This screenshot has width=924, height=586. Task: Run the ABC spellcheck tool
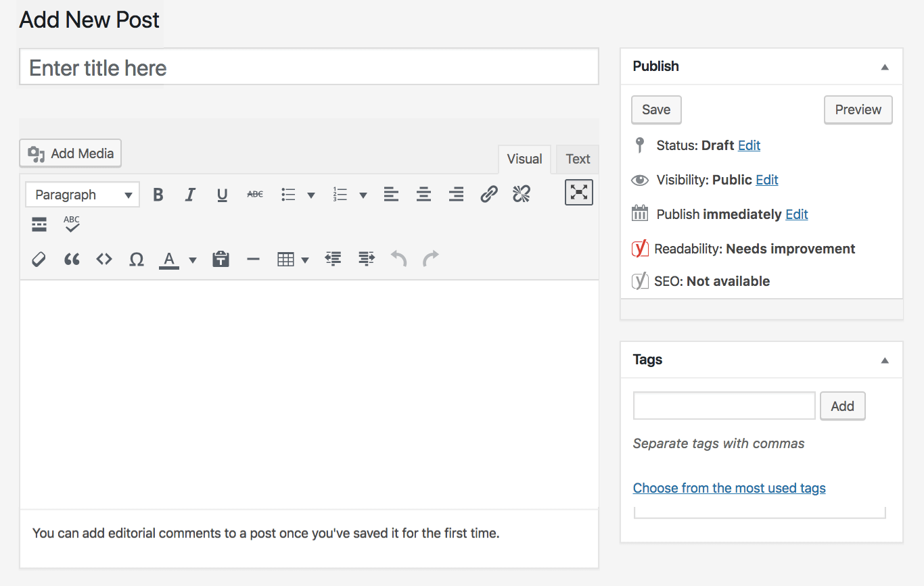[x=72, y=224]
